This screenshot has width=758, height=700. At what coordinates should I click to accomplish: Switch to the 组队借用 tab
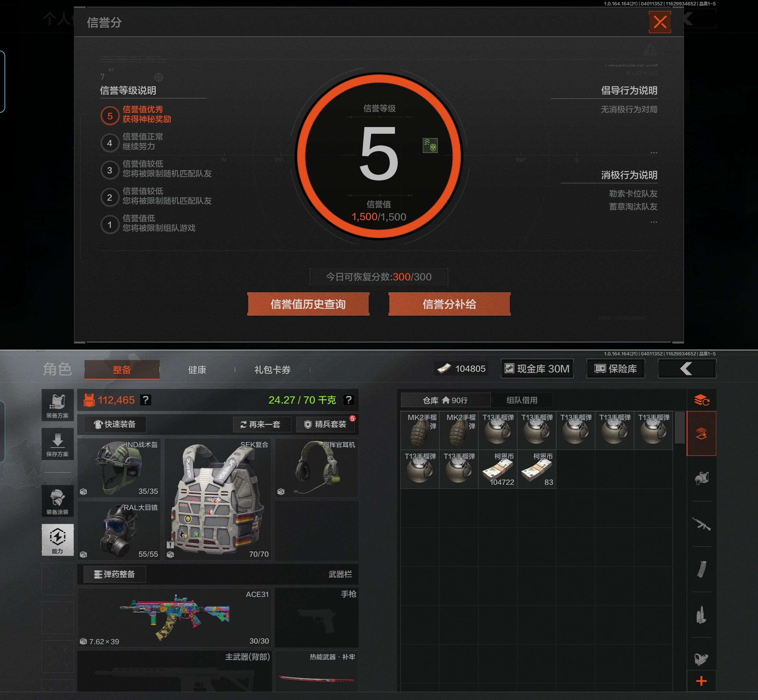[521, 400]
